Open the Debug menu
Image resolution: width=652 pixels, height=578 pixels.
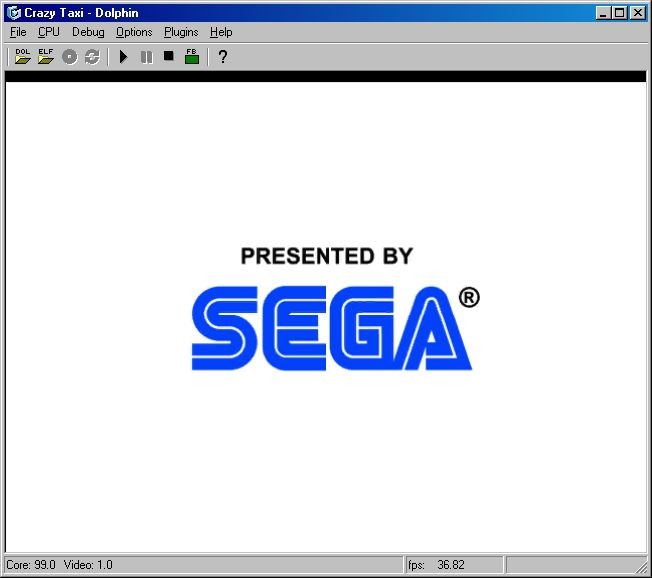(x=88, y=32)
